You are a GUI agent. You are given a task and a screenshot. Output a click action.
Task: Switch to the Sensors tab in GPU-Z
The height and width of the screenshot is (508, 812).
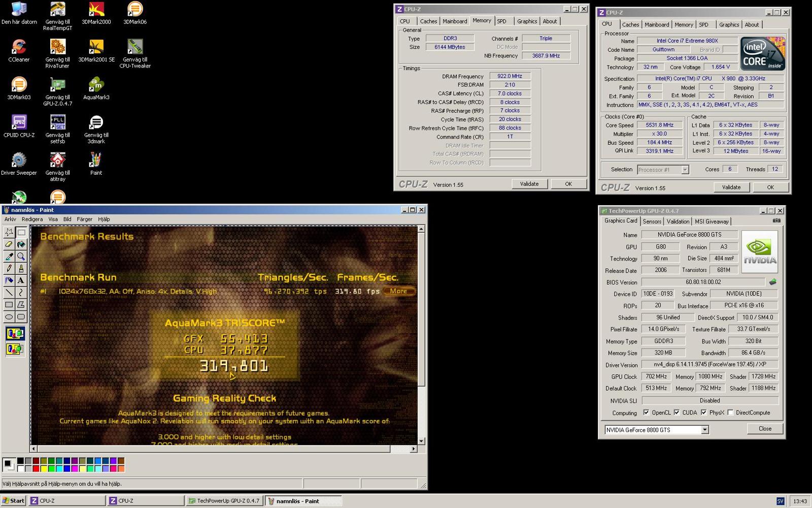coord(652,221)
